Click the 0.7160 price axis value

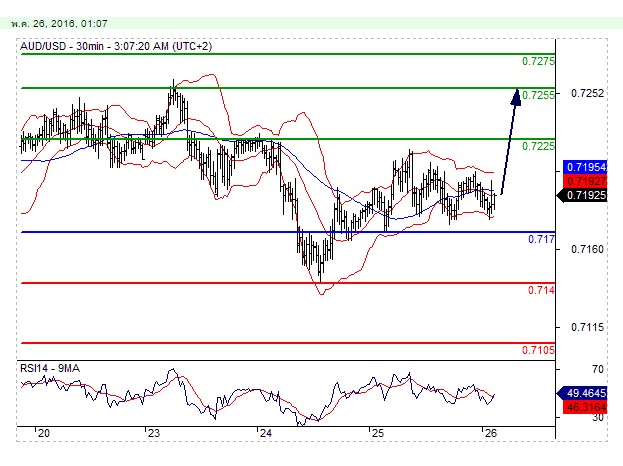pyautogui.click(x=587, y=249)
